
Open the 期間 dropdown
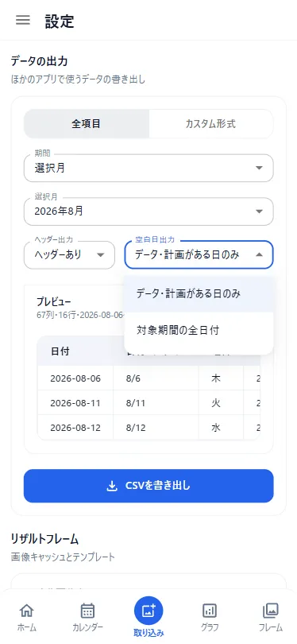148,168
